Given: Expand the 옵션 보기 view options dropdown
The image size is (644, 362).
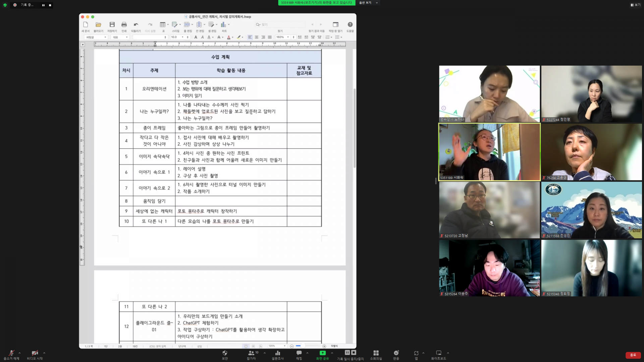Looking at the screenshot, I should pos(368,3).
